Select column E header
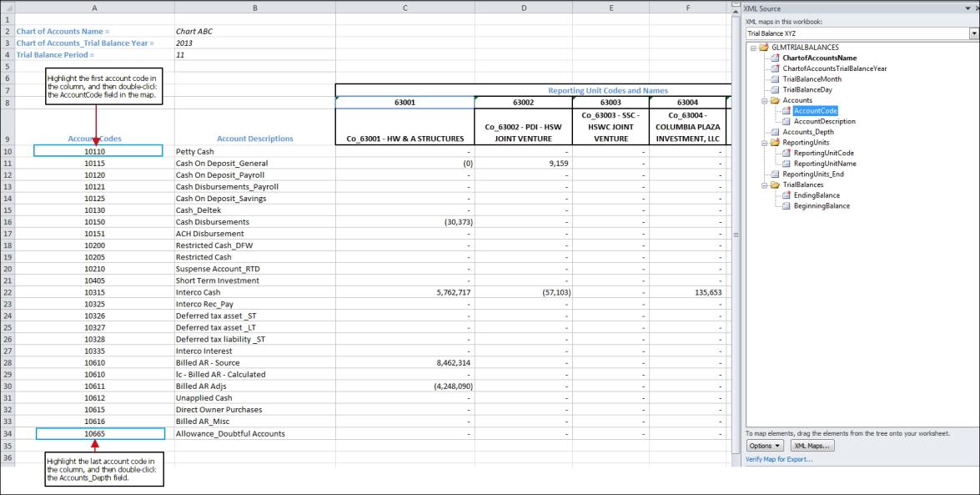This screenshot has height=495, width=980. pyautogui.click(x=611, y=8)
